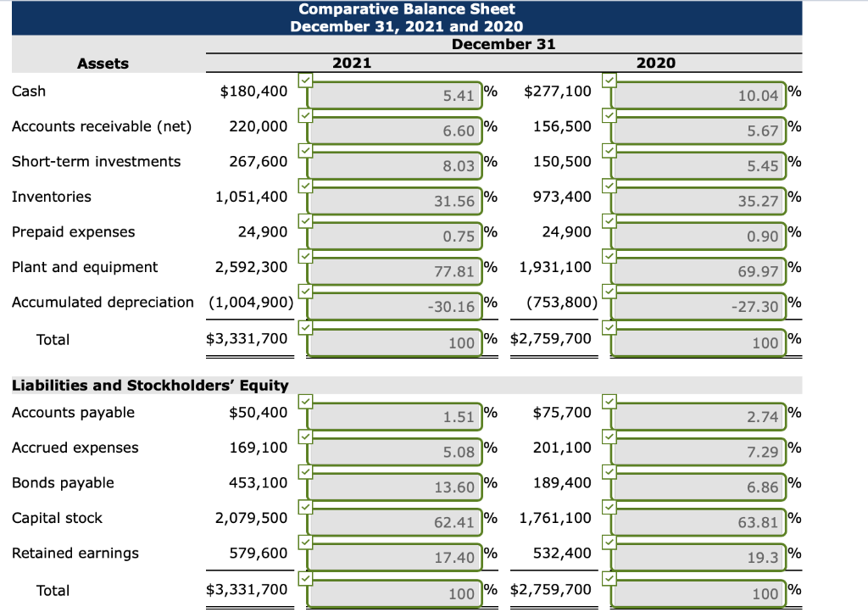
Task: Click the checkmark next to Retained earnings 2020
Action: pyautogui.click(x=609, y=542)
